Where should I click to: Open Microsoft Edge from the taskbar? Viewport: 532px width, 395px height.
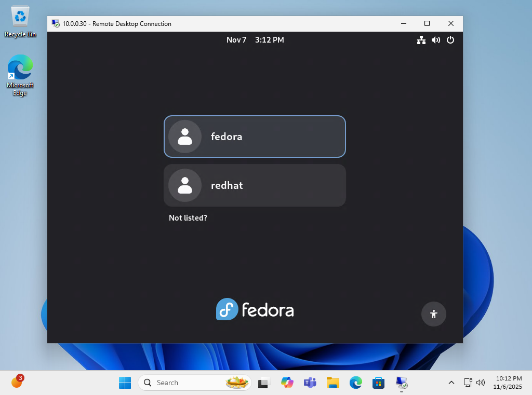355,383
